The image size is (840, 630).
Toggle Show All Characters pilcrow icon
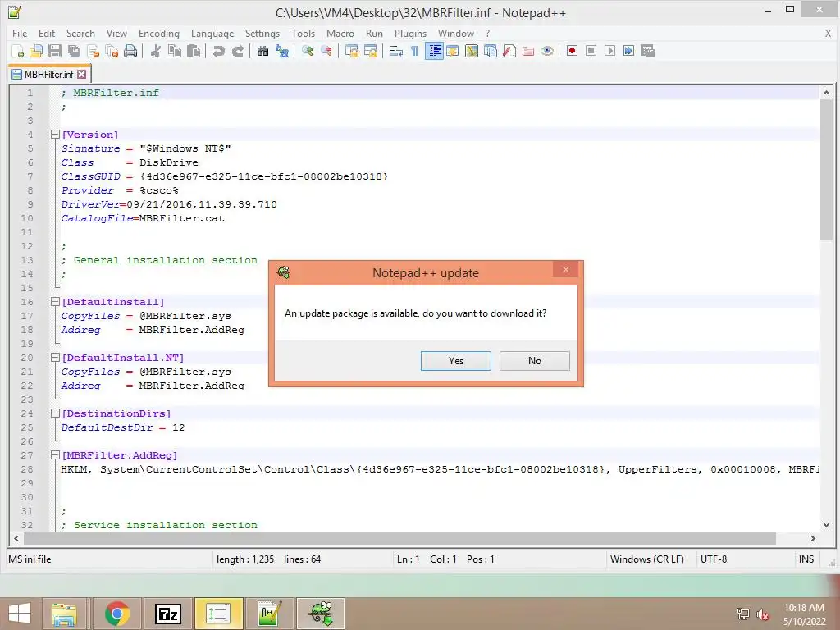coord(414,51)
